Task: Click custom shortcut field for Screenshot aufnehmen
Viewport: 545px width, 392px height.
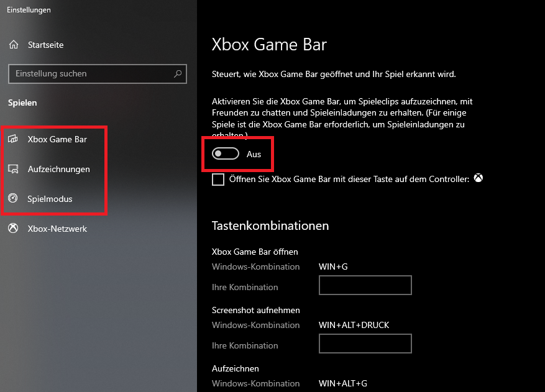Action: click(365, 344)
